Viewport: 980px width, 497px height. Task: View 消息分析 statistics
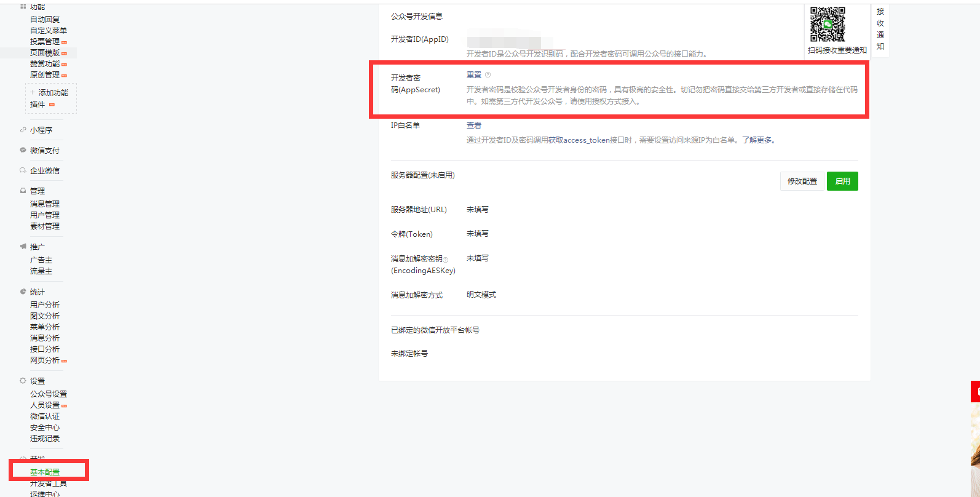point(45,338)
